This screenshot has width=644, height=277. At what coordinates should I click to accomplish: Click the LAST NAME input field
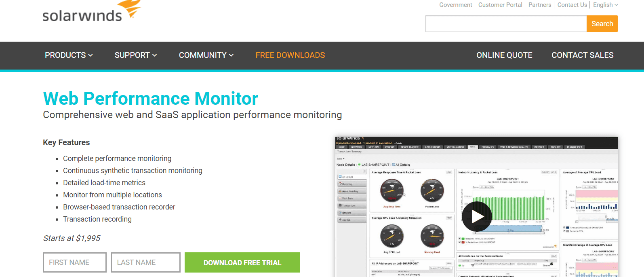click(145, 262)
